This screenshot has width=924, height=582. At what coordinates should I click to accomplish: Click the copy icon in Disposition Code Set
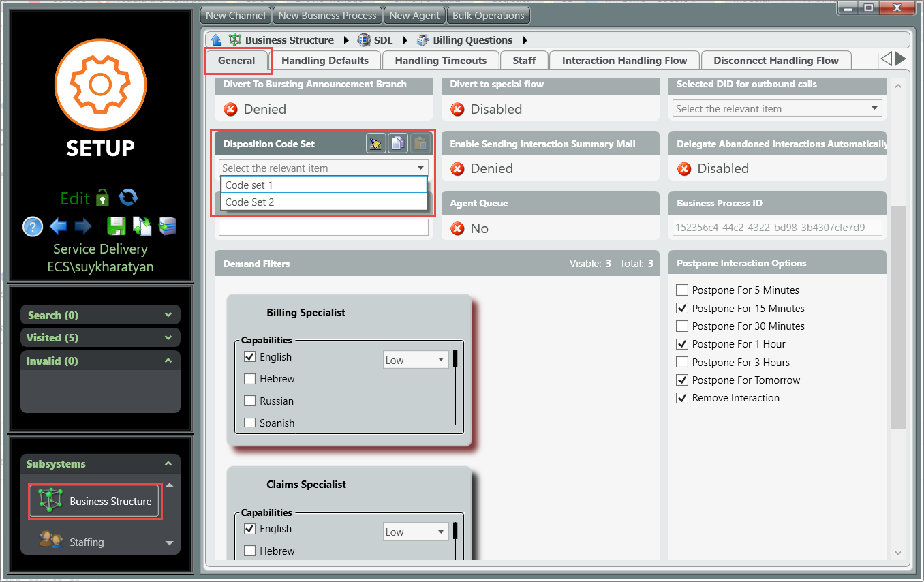[x=397, y=143]
